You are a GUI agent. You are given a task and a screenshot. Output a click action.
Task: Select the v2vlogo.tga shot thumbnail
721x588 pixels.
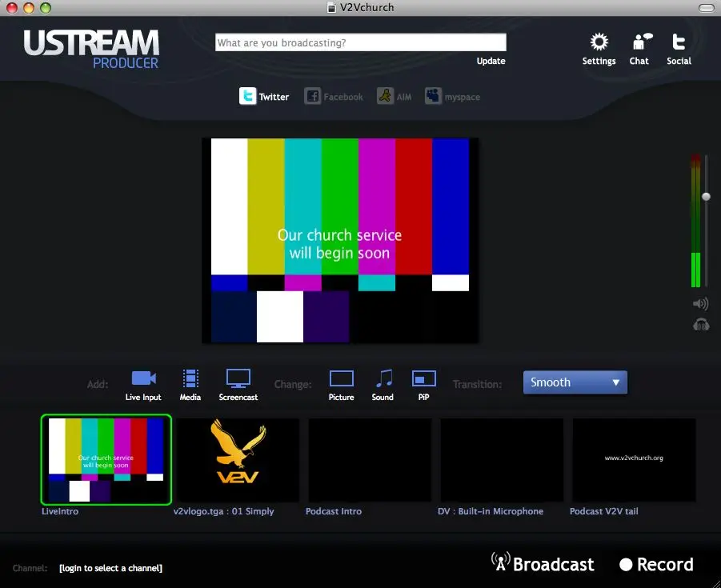point(238,460)
